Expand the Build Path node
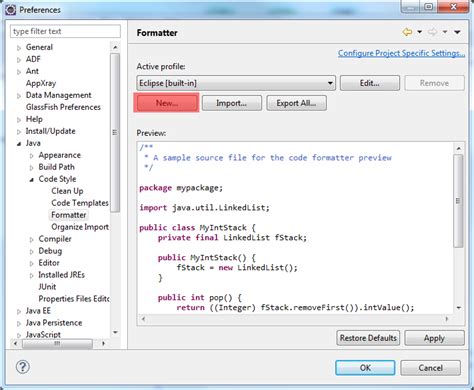The width and height of the screenshot is (474, 390). 32,168
